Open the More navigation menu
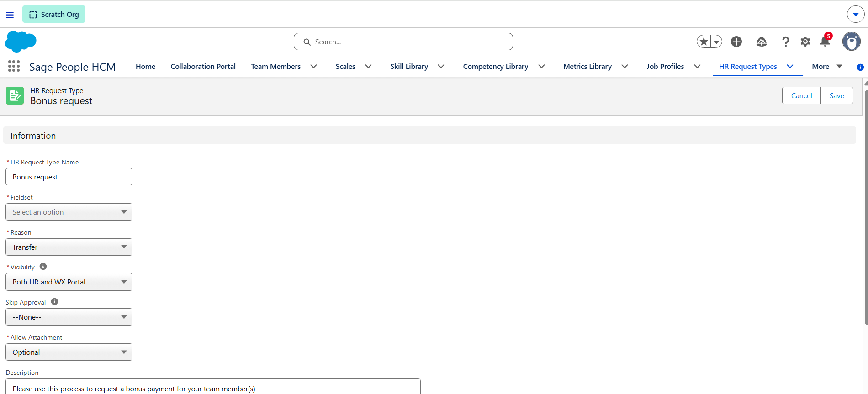 [x=827, y=66]
